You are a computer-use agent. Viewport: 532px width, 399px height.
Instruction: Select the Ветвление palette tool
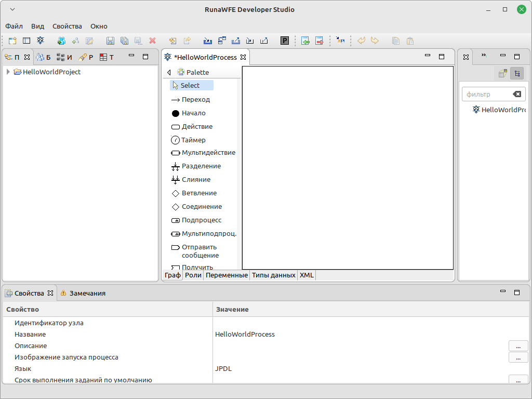click(194, 193)
